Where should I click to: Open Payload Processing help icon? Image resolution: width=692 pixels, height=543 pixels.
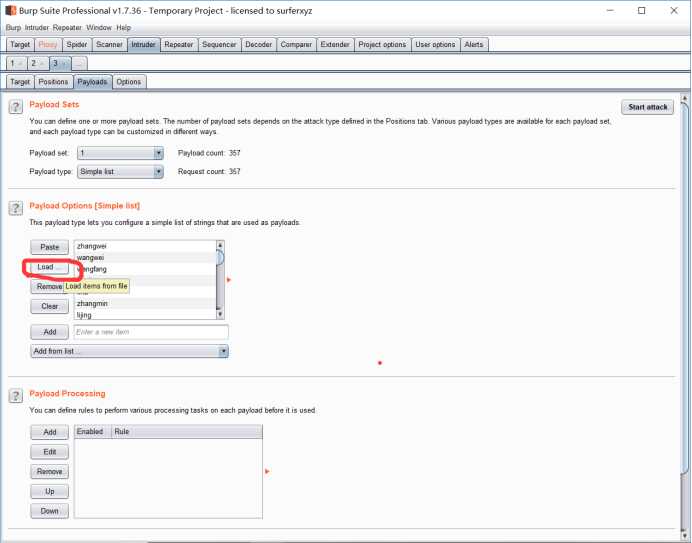(x=15, y=396)
